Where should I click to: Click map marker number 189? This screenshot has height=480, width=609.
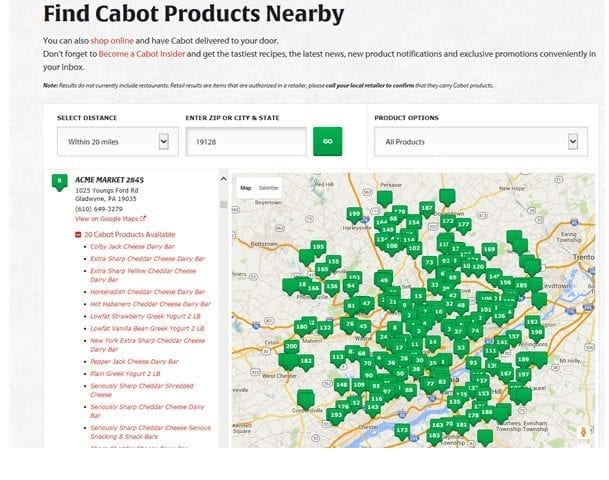tap(524, 360)
